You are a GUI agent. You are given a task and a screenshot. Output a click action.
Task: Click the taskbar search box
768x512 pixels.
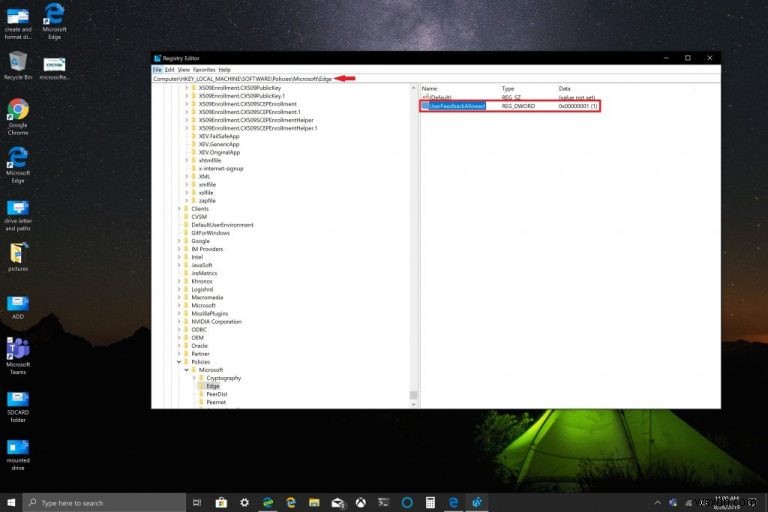coord(104,503)
